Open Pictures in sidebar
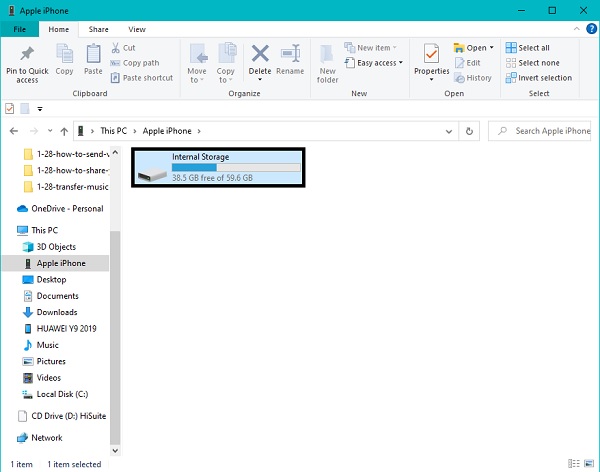 44,361
